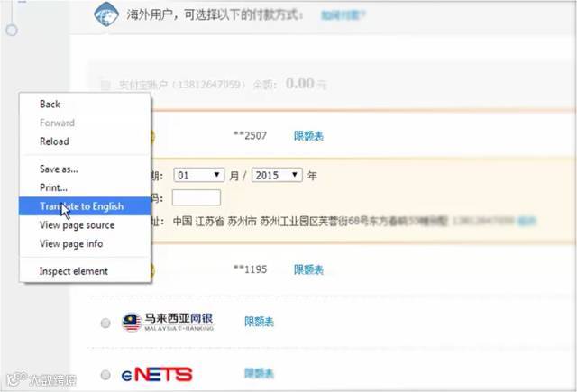Screen dimensions: 577x392
Task: Open the month dropdown showing 01
Action: (x=198, y=175)
